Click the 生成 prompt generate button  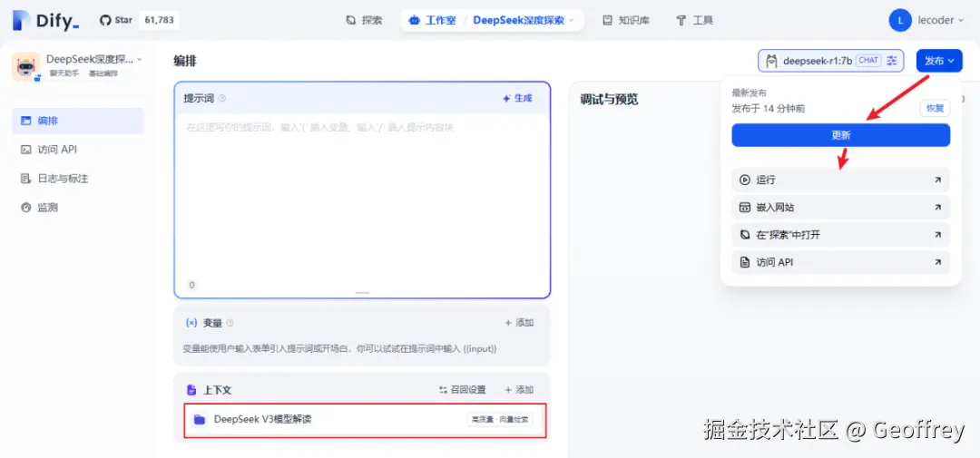click(517, 98)
